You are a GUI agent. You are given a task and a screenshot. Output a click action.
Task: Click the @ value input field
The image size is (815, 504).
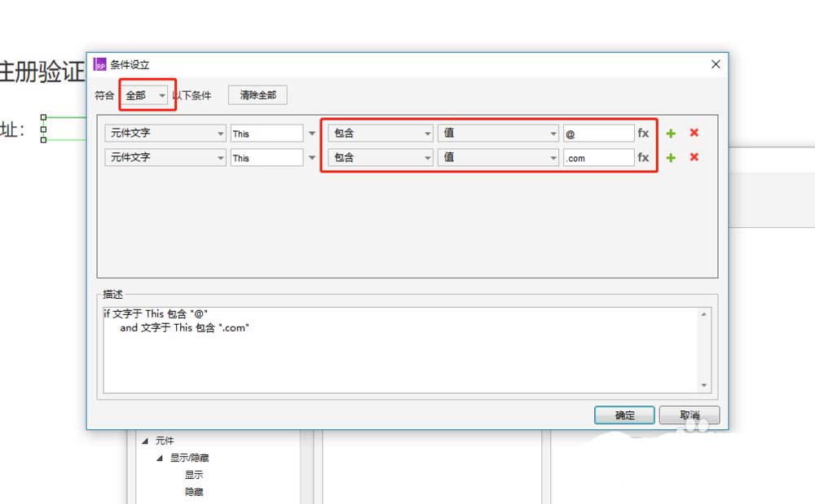coord(599,134)
